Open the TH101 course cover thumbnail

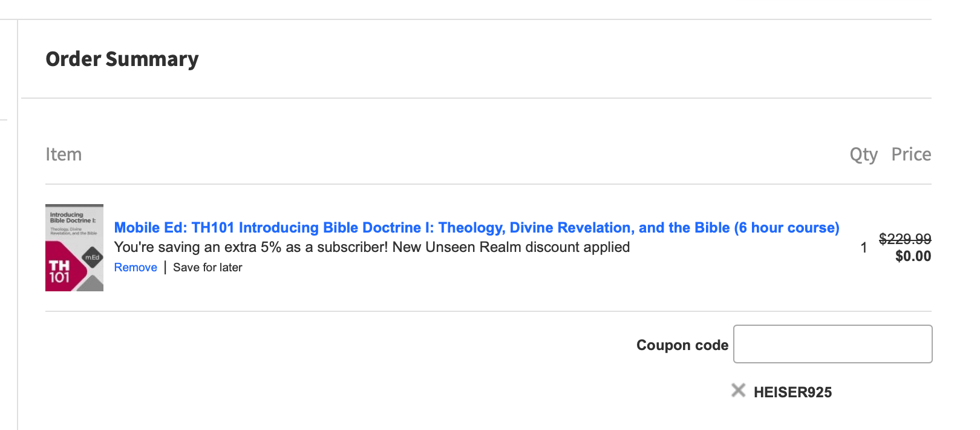(74, 248)
